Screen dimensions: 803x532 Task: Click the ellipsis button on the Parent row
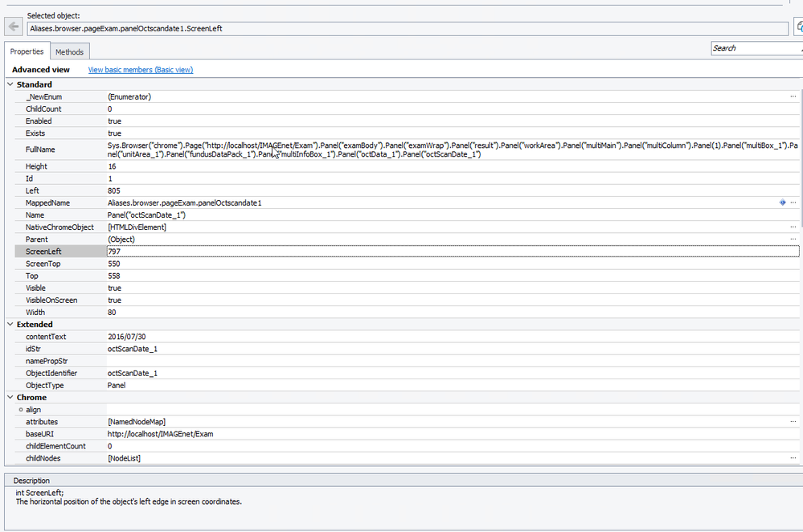click(793, 239)
